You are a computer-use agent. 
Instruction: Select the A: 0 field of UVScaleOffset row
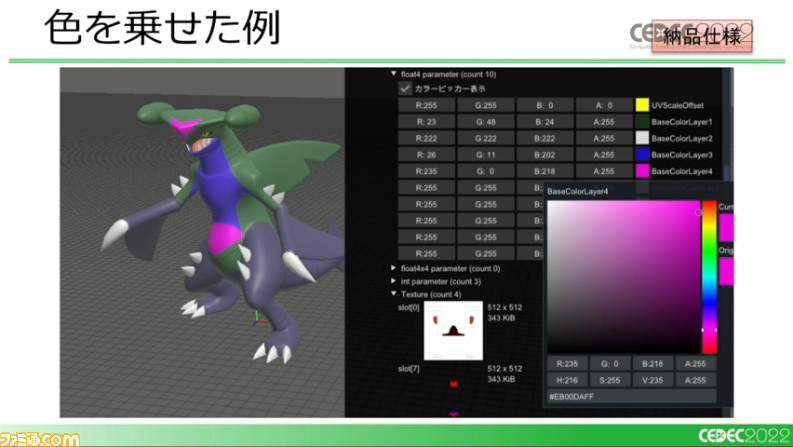pos(604,105)
